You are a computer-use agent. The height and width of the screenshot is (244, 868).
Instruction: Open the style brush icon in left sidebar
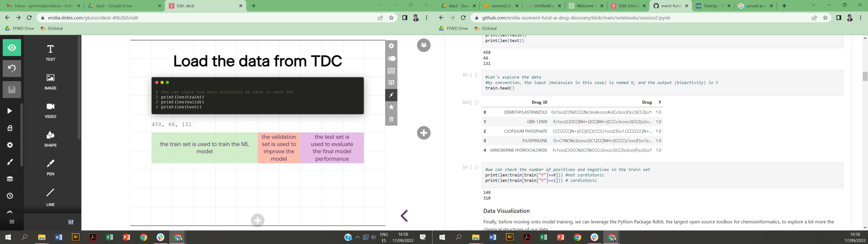click(x=10, y=162)
